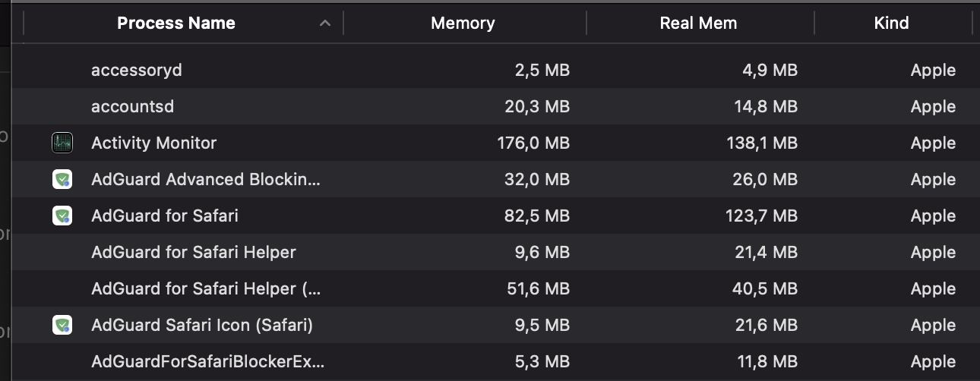The image size is (980, 381).
Task: Select the Activity Monitor process name
Action: [x=153, y=143]
